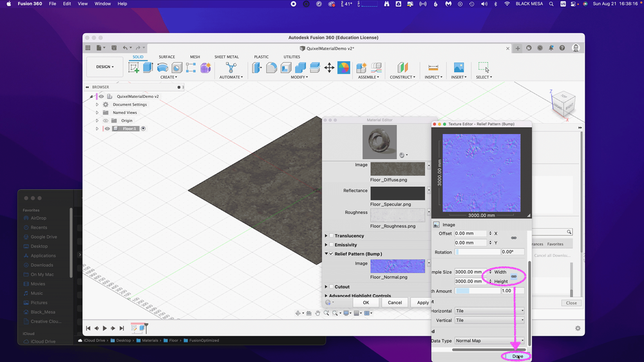
Task: Click the Insert image icon
Action: pyautogui.click(x=459, y=68)
